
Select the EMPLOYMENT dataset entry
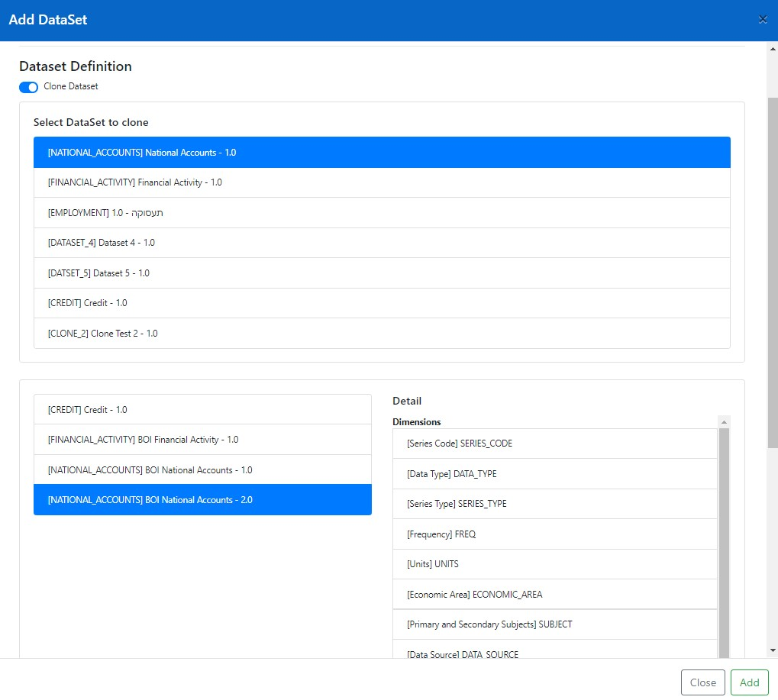382,213
